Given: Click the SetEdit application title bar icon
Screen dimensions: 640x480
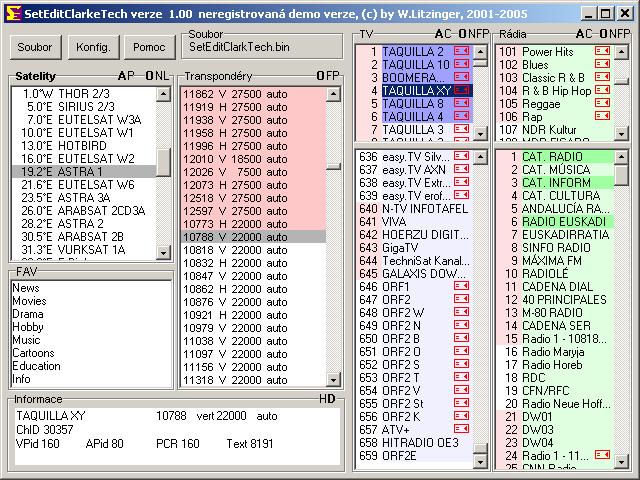Looking at the screenshot, I should tap(13, 13).
